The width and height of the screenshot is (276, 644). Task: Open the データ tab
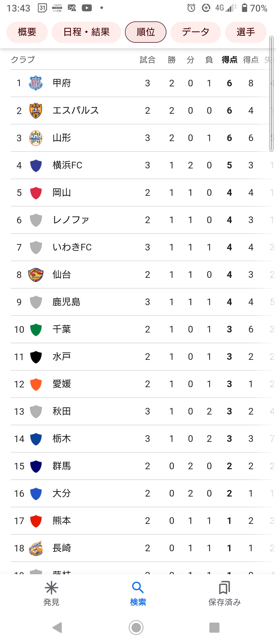pyautogui.click(x=196, y=32)
